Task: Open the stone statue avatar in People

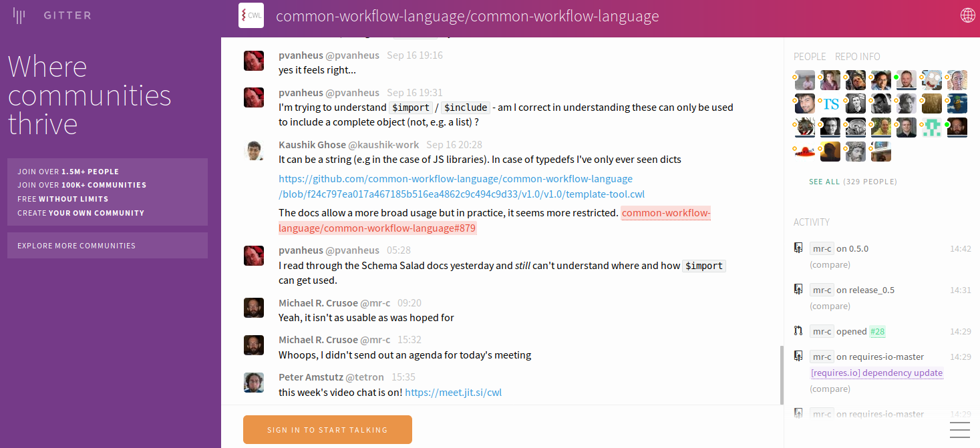Action: pyautogui.click(x=856, y=152)
